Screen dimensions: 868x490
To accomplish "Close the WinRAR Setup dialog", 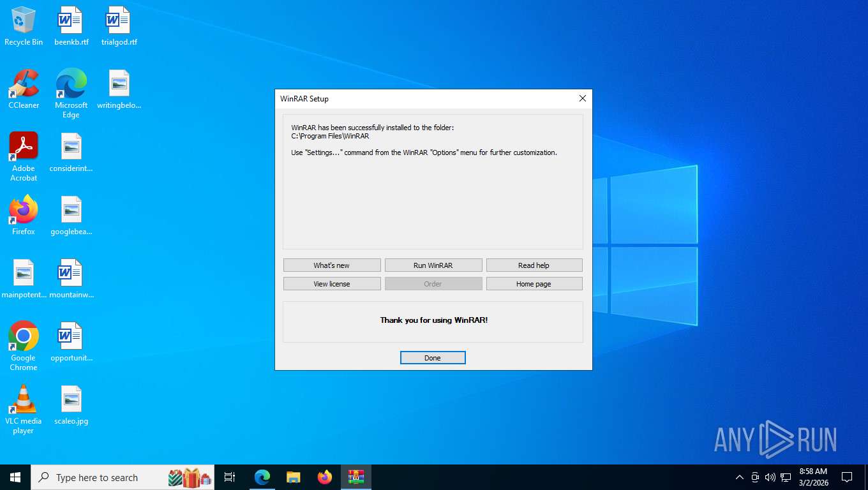I will pos(582,99).
